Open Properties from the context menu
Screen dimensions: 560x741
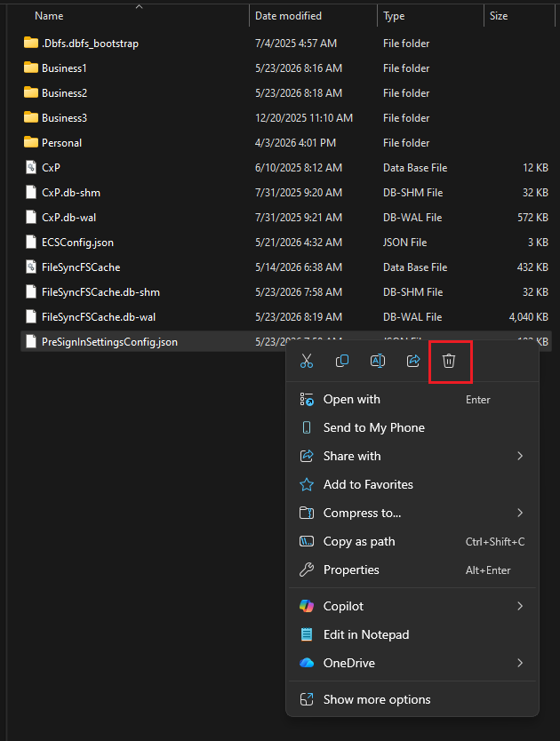tap(412, 570)
